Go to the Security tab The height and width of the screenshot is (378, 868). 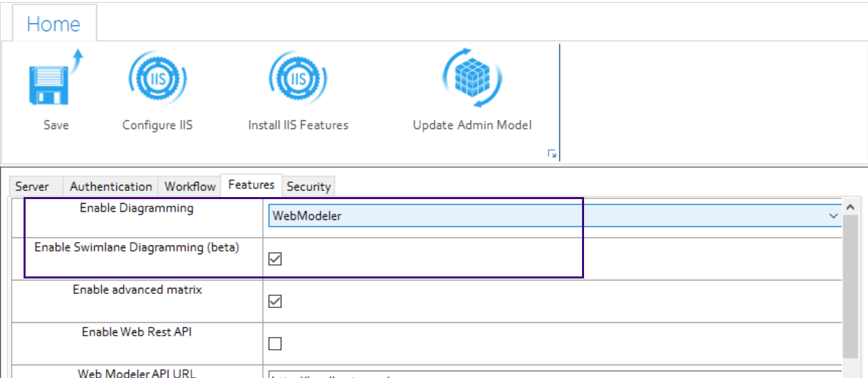click(x=308, y=186)
